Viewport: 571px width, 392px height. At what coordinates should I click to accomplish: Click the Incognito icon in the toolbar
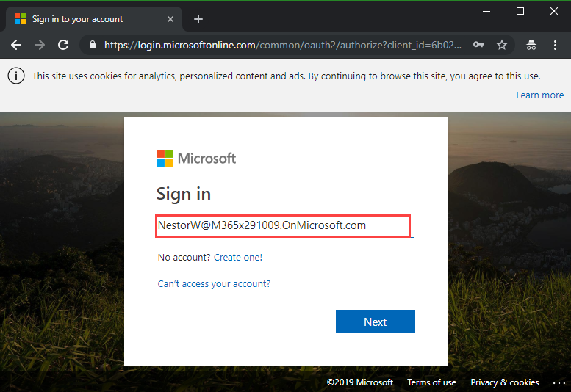[x=531, y=45]
